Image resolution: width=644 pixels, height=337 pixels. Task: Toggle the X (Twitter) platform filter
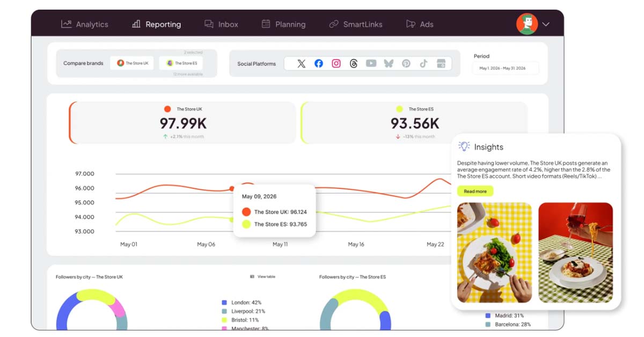click(x=301, y=63)
